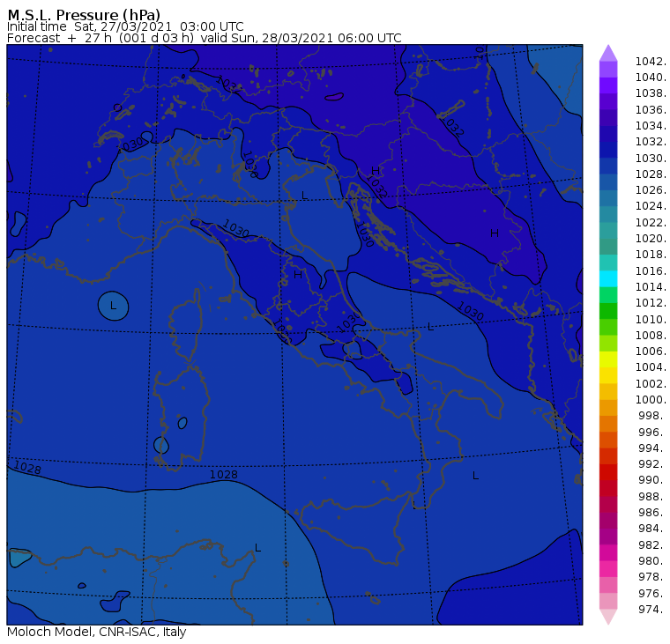Click the legend value "1018."

click(651, 255)
